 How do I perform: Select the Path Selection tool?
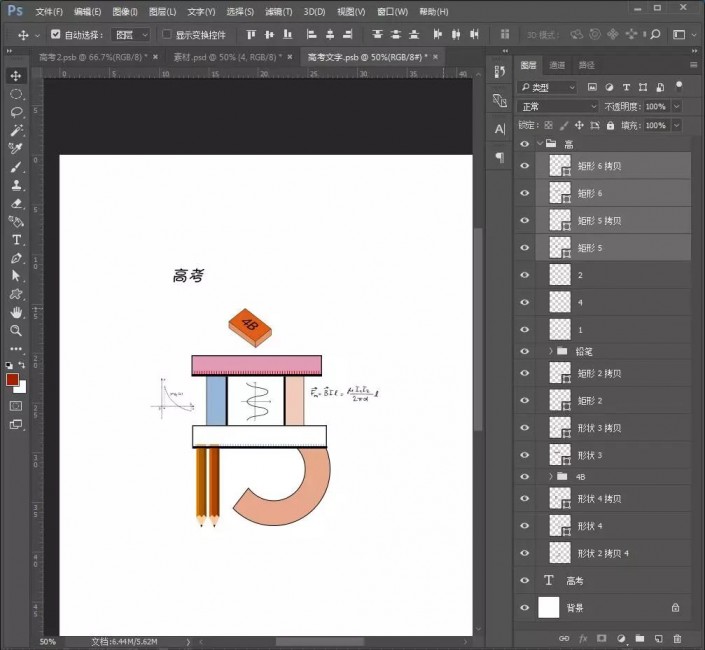pyautogui.click(x=16, y=276)
